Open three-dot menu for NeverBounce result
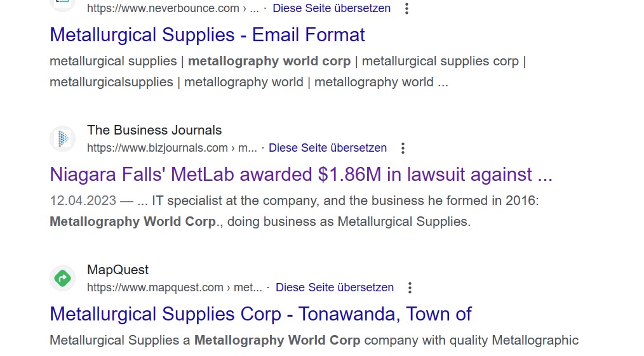Screen dimensions: 644x356 (x=406, y=8)
